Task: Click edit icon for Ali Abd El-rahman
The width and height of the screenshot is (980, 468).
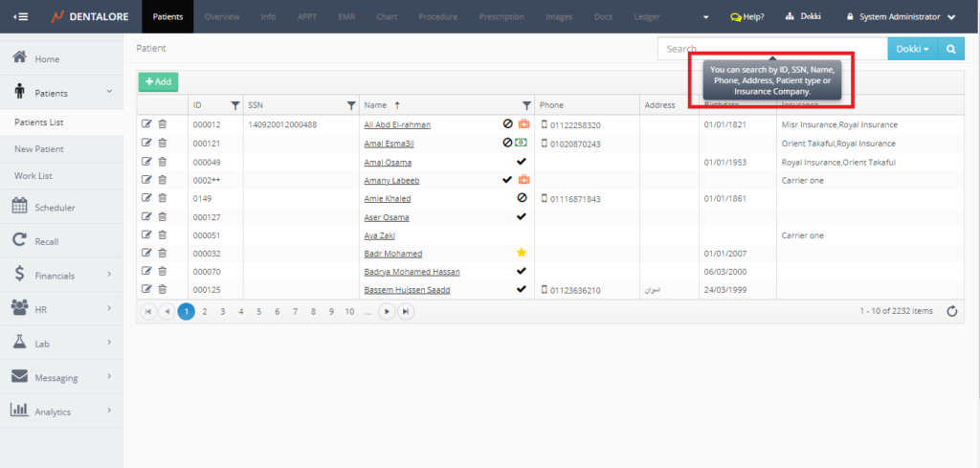Action: click(146, 124)
